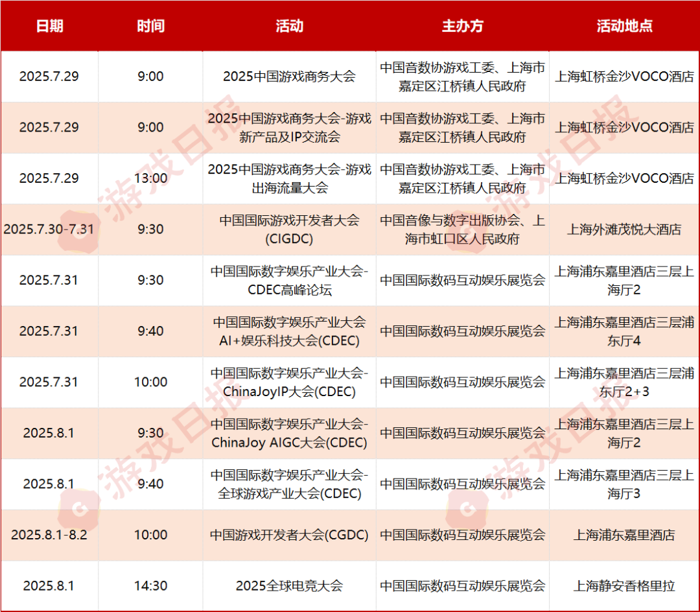
Task: Select the ChinaJoyIP大会(CDEC) activity cell
Action: (x=289, y=382)
